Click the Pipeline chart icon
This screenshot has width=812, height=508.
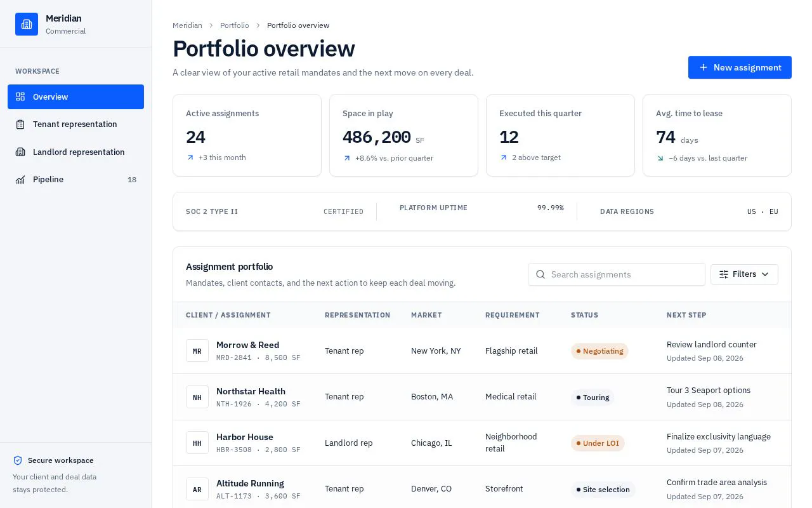click(x=20, y=180)
